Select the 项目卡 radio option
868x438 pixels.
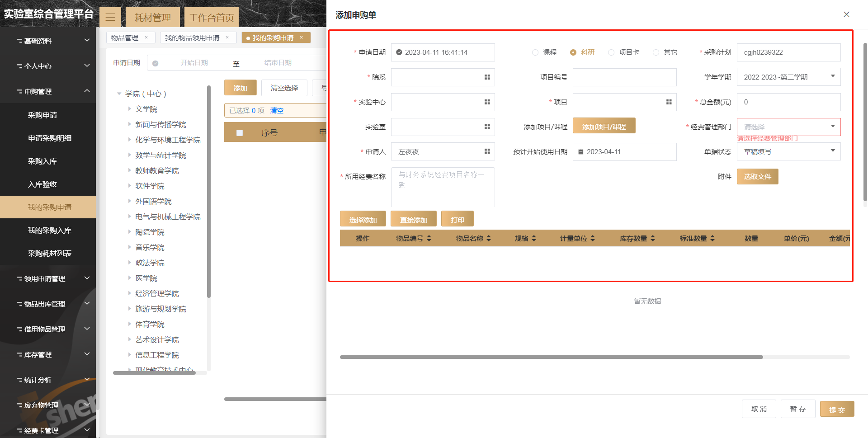pyautogui.click(x=611, y=52)
